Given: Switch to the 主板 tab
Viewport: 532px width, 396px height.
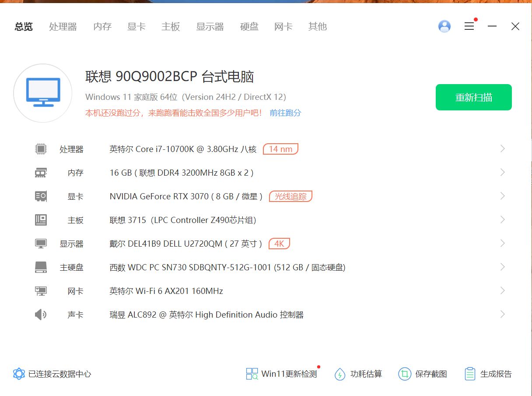Looking at the screenshot, I should [x=171, y=27].
